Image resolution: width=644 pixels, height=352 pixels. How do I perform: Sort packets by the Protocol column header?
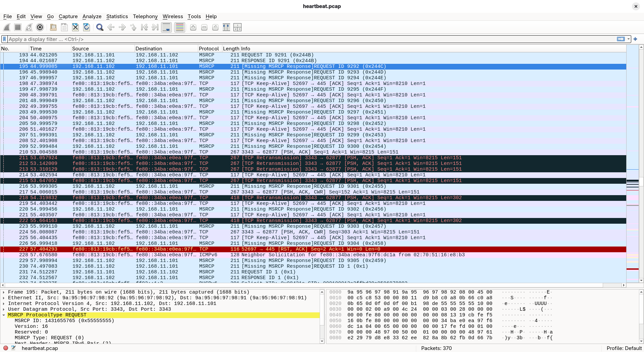coord(209,49)
